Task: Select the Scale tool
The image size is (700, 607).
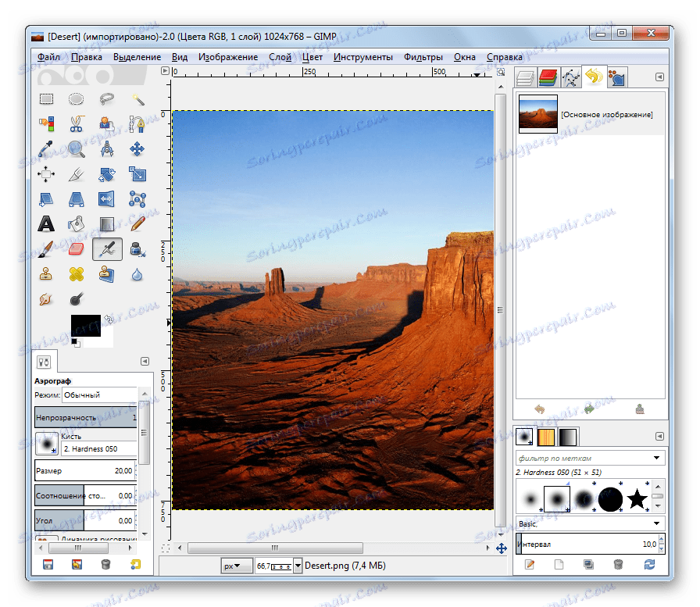Action: [137, 174]
